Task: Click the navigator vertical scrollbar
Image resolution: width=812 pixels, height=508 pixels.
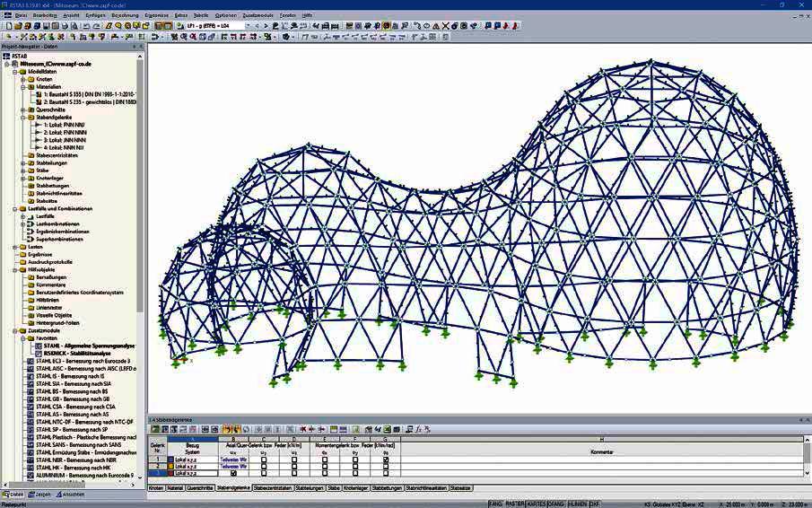Action: pos(140,187)
